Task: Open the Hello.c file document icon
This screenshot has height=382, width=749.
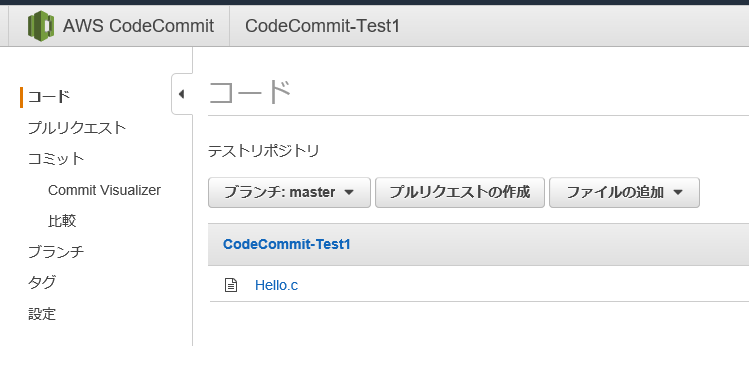Action: click(231, 285)
